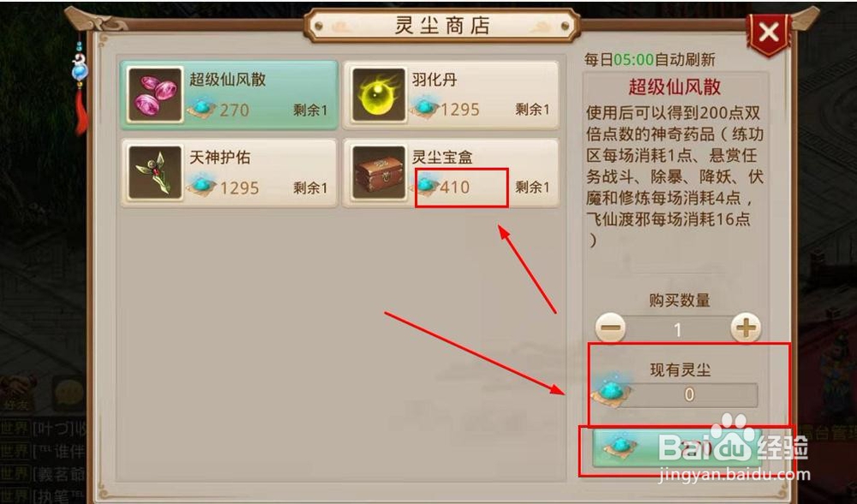
Task: Click spirit dust icon beside price 270
Action: pyautogui.click(x=201, y=108)
